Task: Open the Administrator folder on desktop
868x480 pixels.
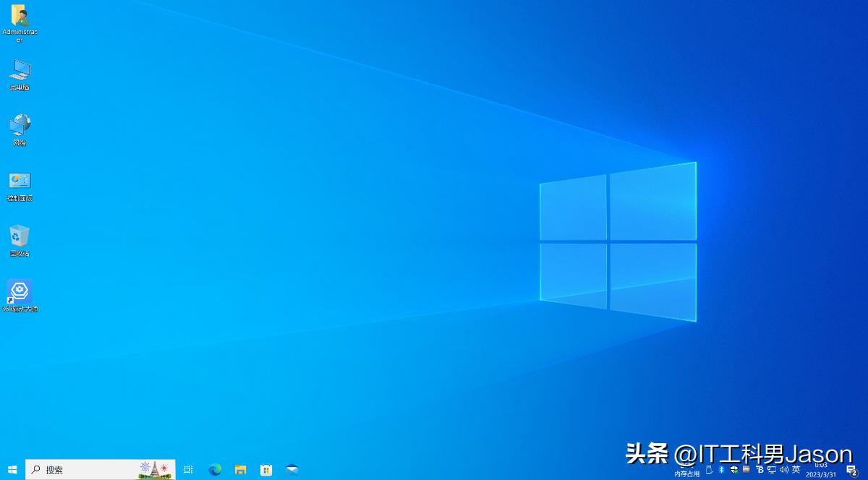Action: (x=20, y=16)
